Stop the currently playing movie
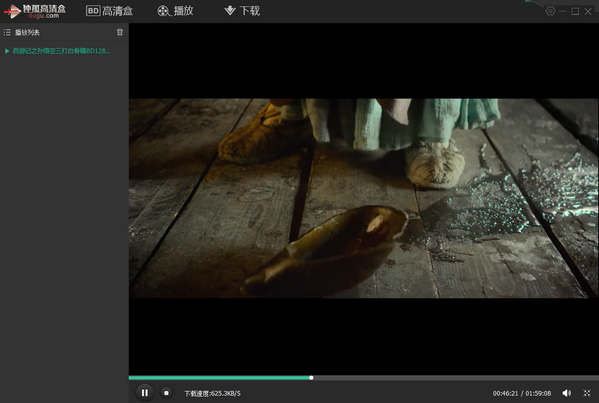The width and height of the screenshot is (599, 403). tap(166, 393)
